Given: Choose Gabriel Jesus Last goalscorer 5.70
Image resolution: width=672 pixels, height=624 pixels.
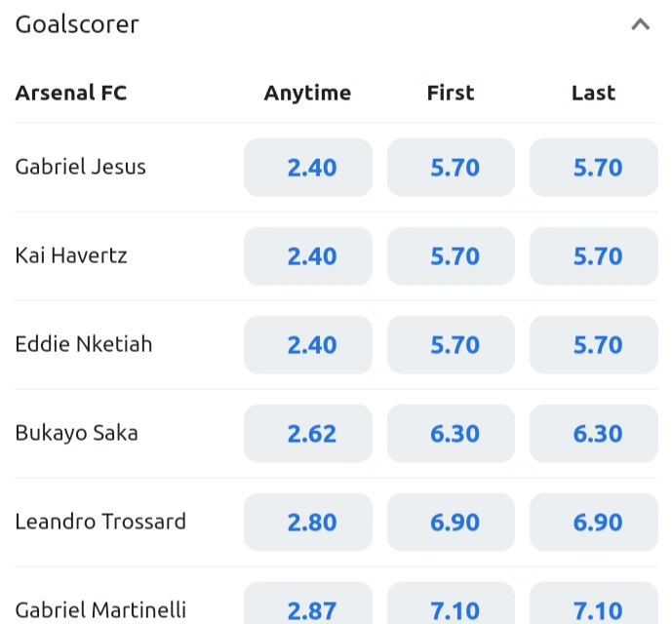Looking at the screenshot, I should pyautogui.click(x=594, y=168).
